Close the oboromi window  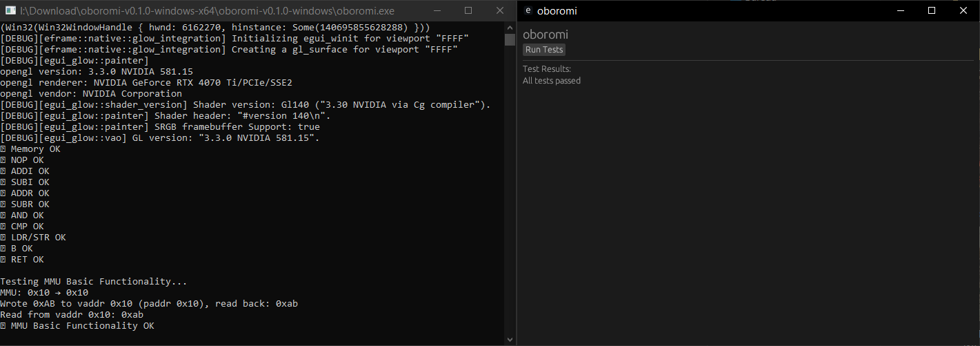point(963,10)
